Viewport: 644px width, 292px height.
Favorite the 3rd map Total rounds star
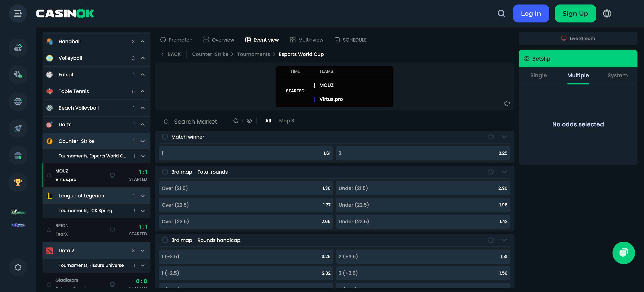pyautogui.click(x=490, y=172)
